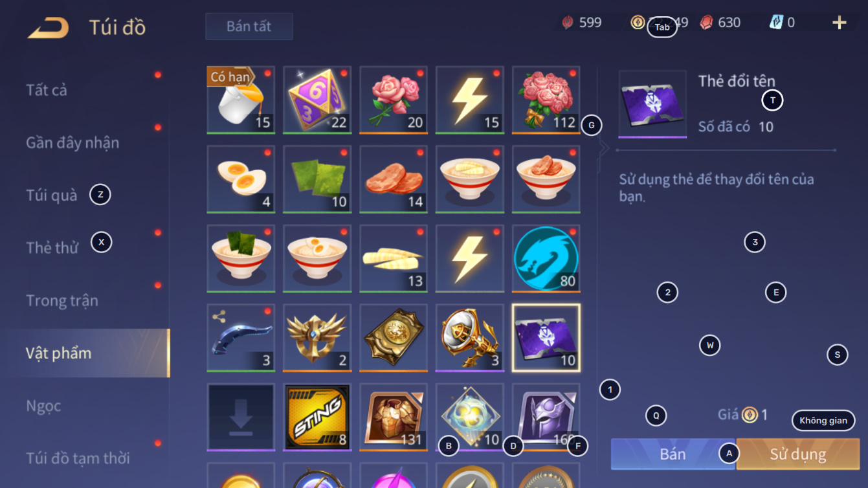The height and width of the screenshot is (488, 868).
Task: Click the back arrow beside Túi đồ
Action: pos(49,28)
